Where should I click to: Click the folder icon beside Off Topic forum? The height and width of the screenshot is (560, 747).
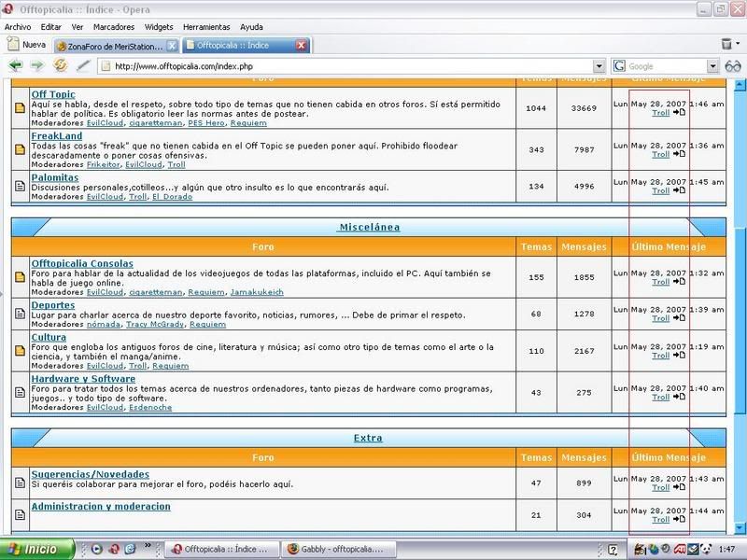tap(20, 108)
